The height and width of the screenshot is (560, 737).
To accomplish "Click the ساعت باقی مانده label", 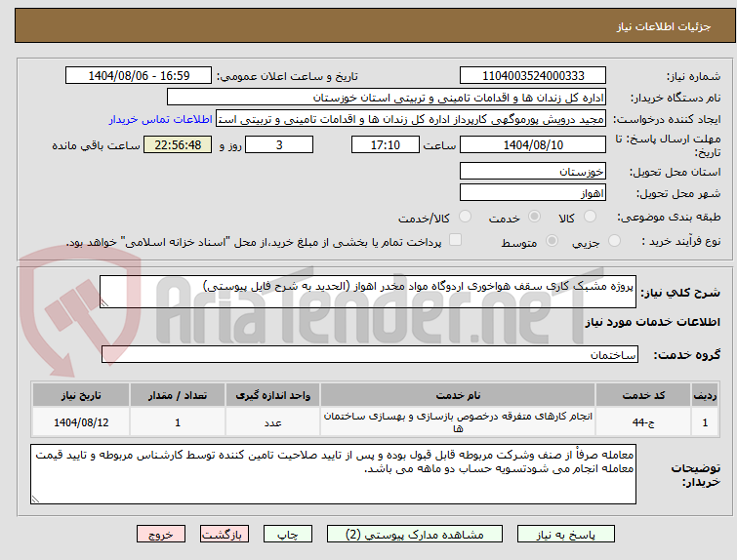I will 96,145.
